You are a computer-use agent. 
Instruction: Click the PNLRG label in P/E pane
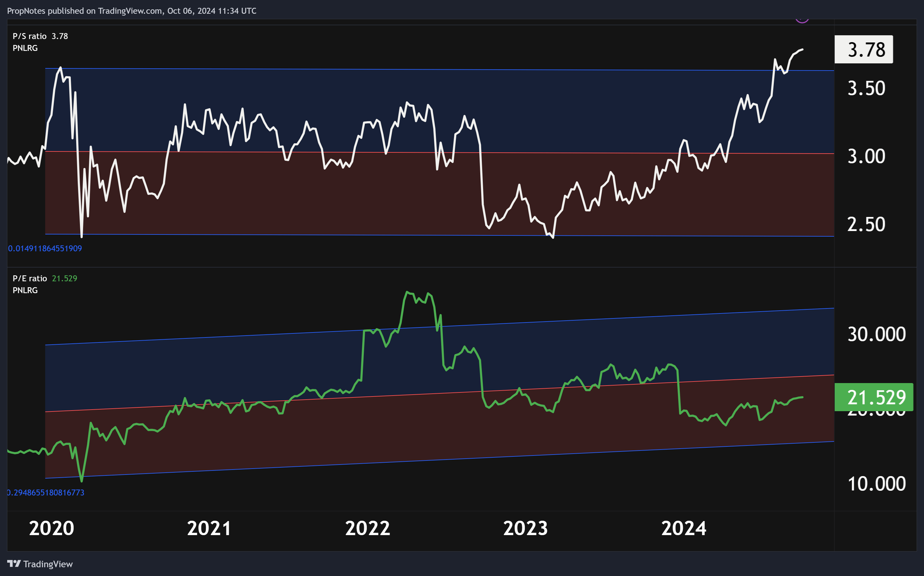pos(25,290)
